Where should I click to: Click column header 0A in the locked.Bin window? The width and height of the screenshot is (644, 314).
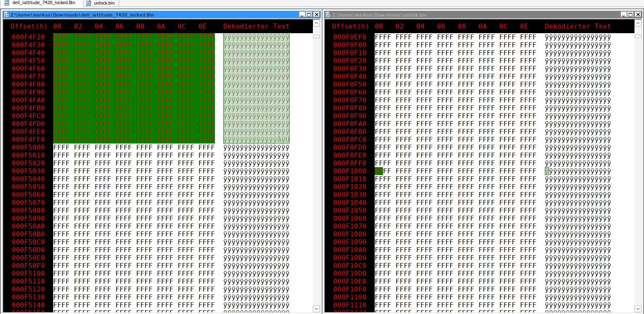[x=161, y=27]
